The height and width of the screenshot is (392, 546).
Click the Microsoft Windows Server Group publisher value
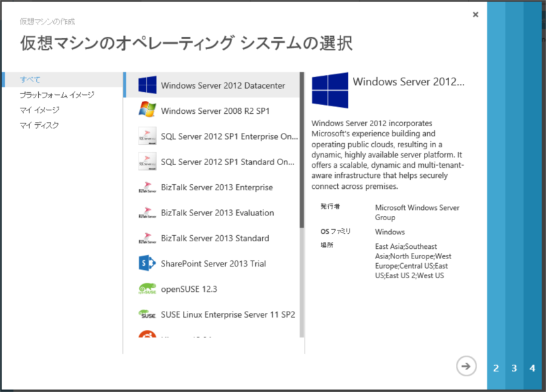[x=417, y=212]
